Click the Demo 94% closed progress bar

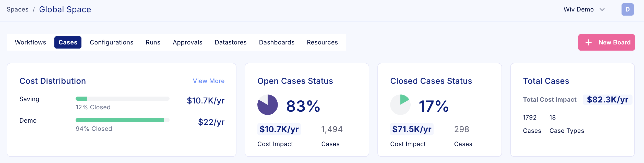(x=122, y=120)
